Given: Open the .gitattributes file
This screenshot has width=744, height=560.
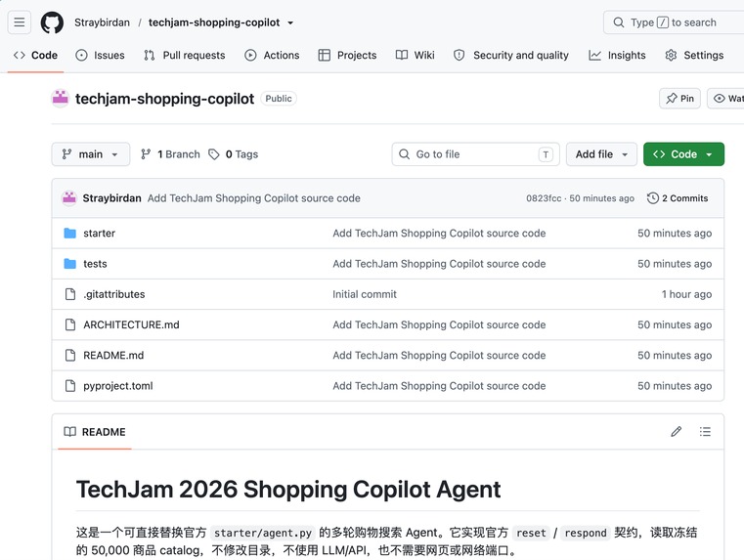Looking at the screenshot, I should click(113, 294).
